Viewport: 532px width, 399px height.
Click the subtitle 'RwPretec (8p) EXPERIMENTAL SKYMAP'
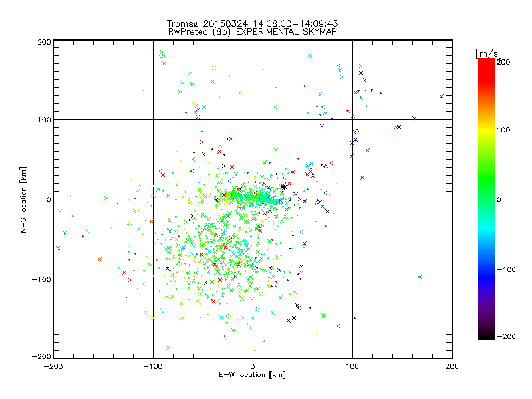tap(253, 31)
